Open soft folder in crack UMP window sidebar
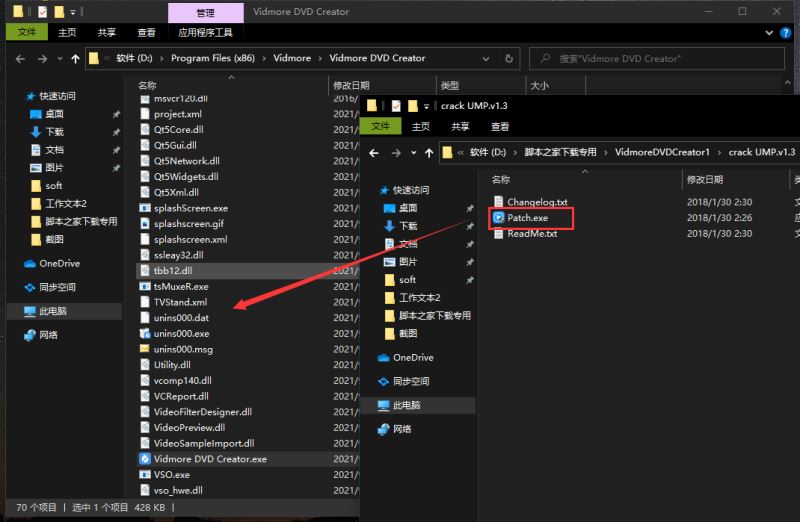The image size is (800, 522). (399, 280)
